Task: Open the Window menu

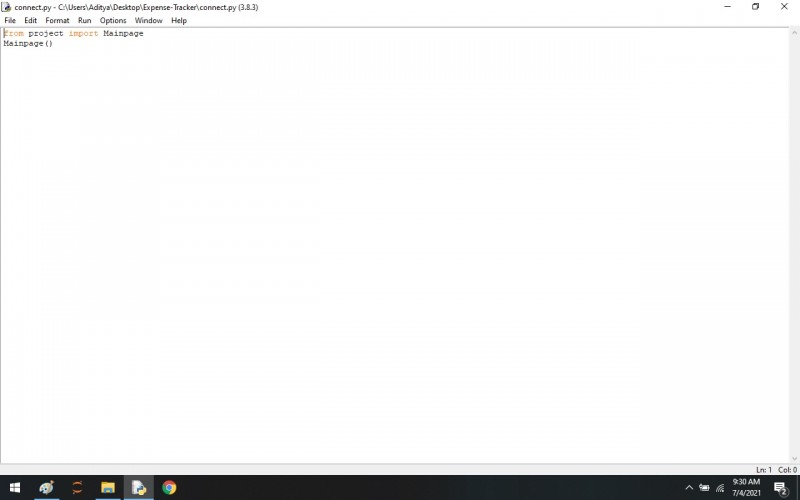Action: coord(148,20)
